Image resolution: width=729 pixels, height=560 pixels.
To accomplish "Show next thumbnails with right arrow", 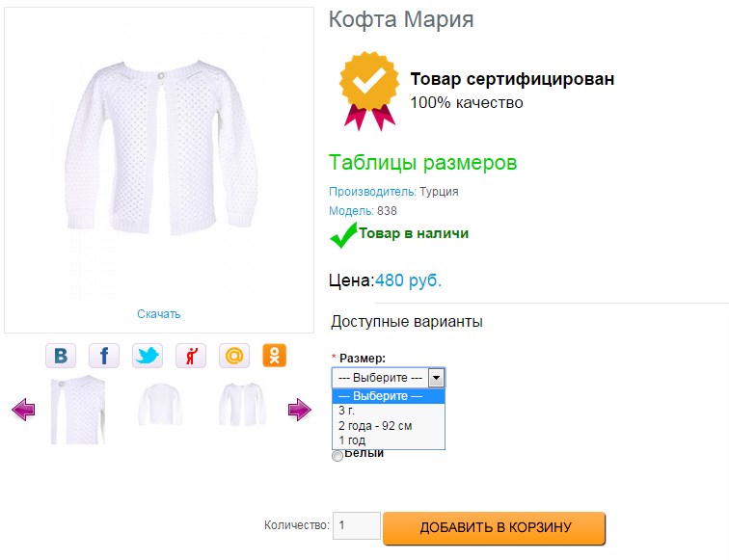I will point(300,411).
